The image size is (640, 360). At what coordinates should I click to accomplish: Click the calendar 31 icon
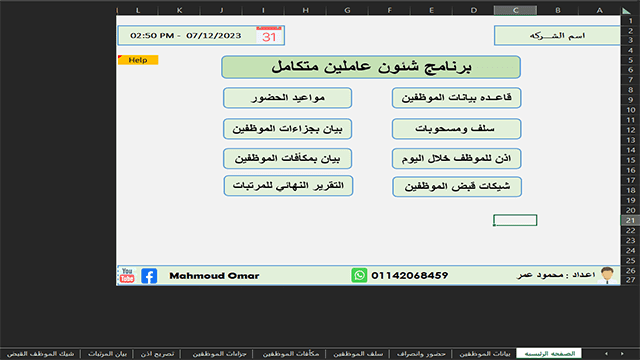269,36
